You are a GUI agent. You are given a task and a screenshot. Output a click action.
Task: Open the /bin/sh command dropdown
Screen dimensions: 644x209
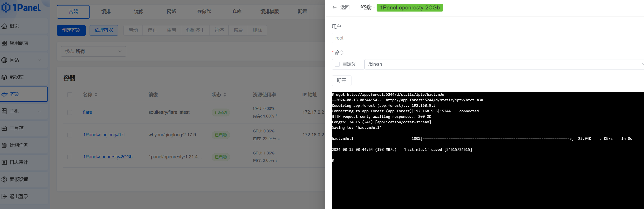pos(504,64)
